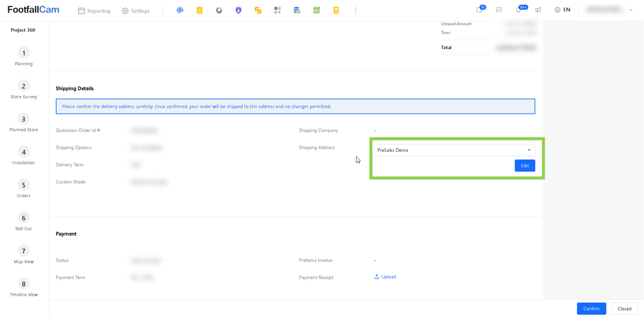Click the blue database check icon

point(297,10)
